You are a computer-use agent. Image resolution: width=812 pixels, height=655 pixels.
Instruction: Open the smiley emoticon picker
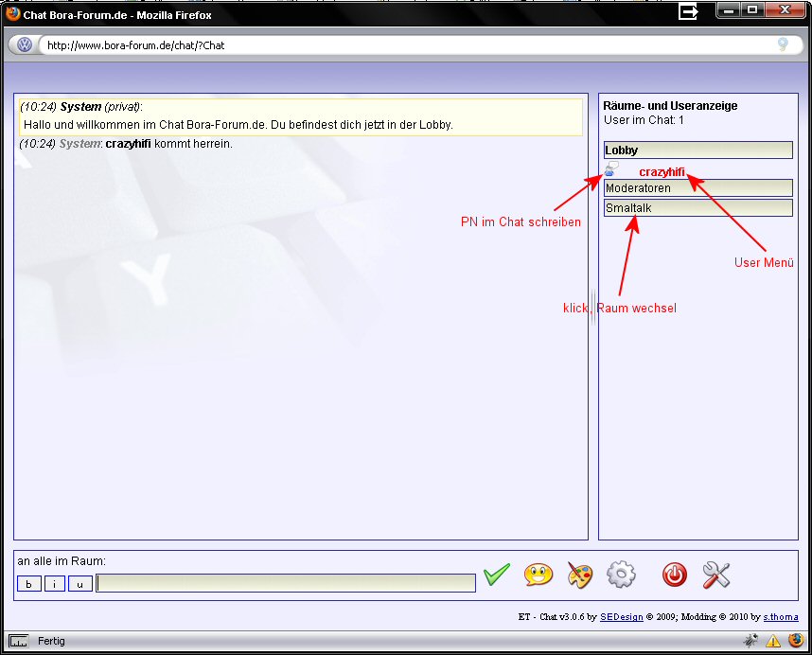[538, 575]
